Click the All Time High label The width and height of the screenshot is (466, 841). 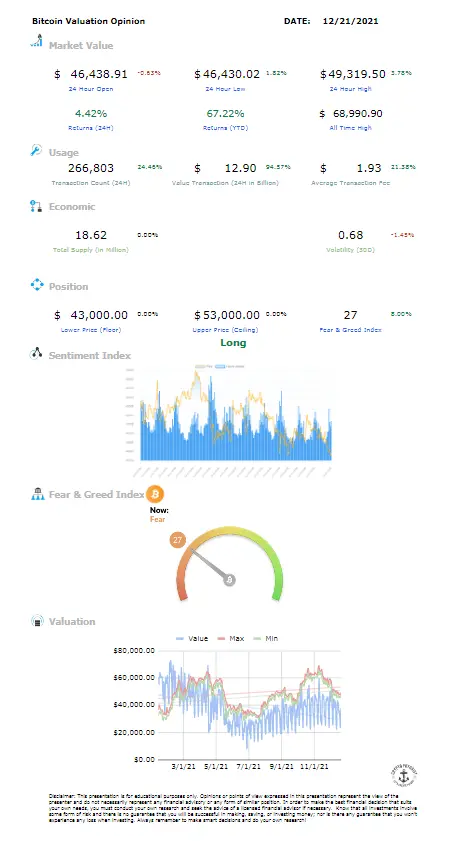click(350, 128)
